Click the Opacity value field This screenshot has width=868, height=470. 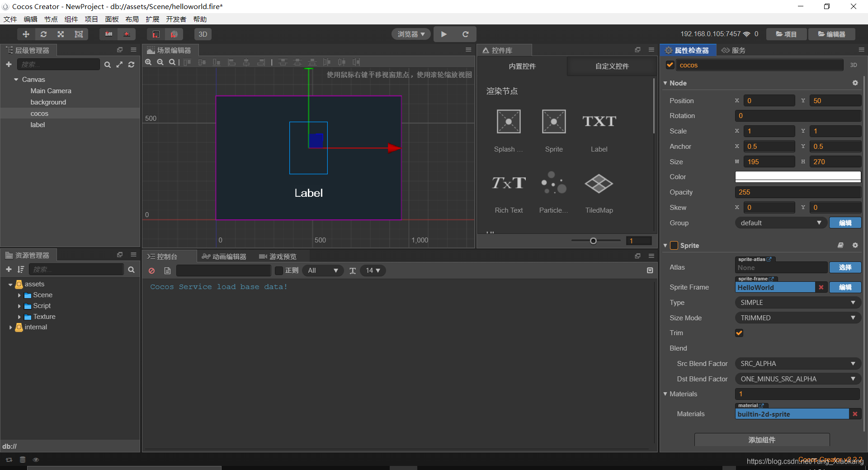click(x=798, y=192)
